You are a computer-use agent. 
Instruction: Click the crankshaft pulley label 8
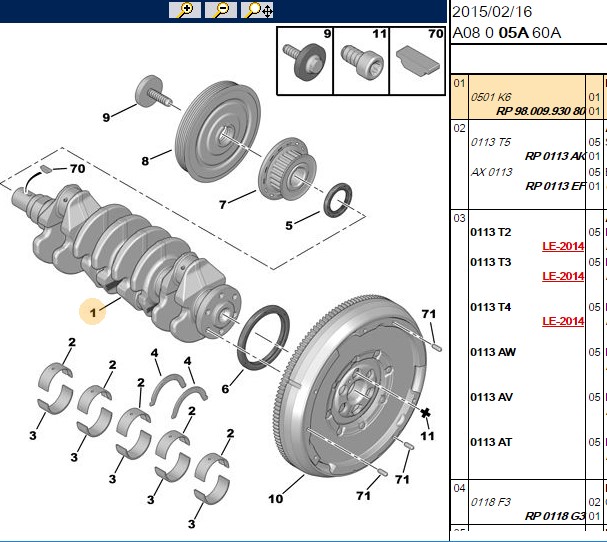(x=145, y=161)
